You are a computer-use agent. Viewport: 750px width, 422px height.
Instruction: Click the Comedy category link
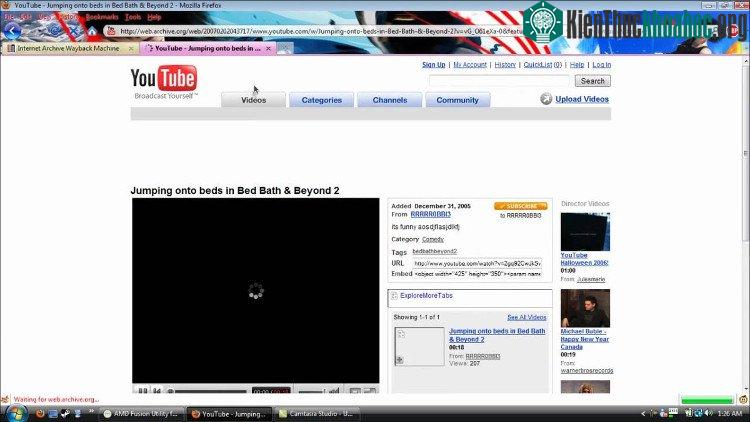[x=433, y=239]
